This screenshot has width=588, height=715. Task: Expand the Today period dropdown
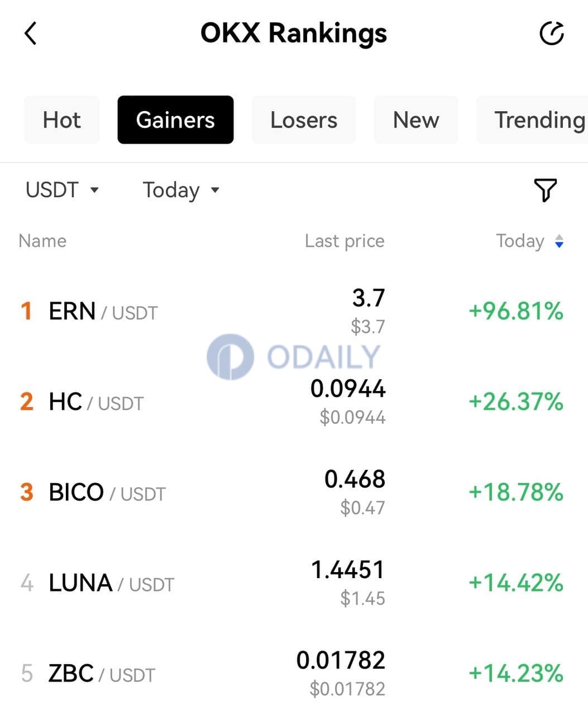tap(181, 190)
